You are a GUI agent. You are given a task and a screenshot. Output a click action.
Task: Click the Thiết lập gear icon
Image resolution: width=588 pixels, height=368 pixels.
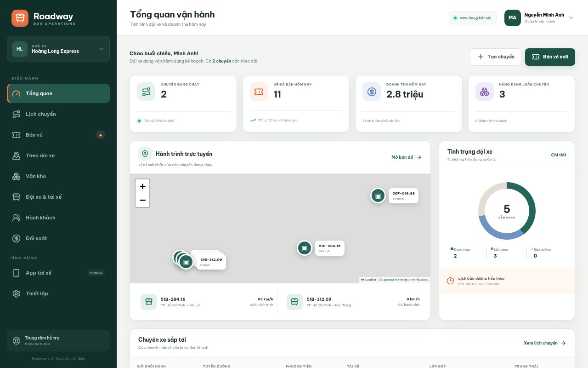pyautogui.click(x=17, y=293)
